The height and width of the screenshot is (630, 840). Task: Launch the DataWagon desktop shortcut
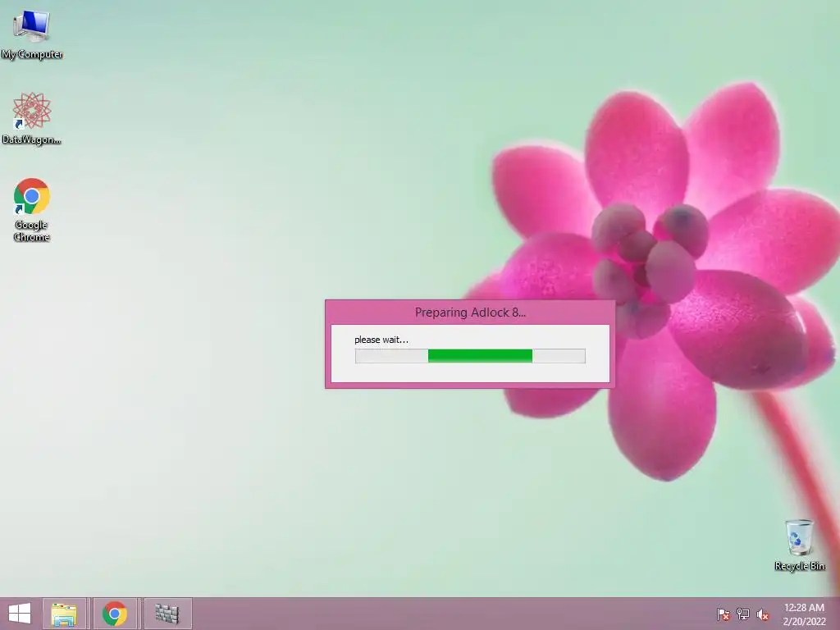[x=32, y=118]
